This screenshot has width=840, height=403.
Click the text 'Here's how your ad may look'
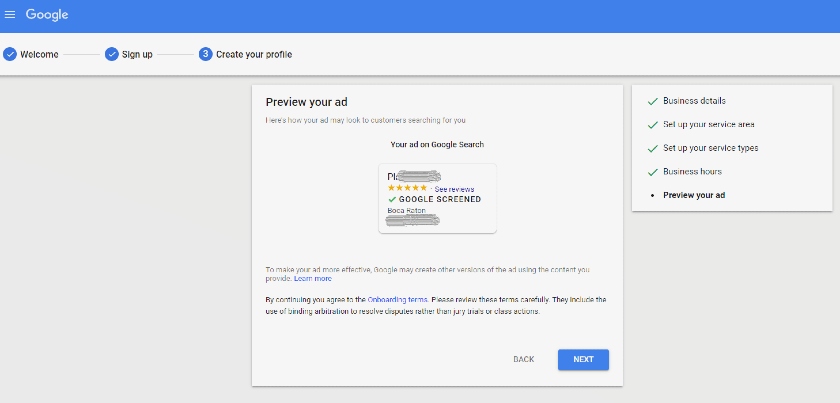click(365, 121)
